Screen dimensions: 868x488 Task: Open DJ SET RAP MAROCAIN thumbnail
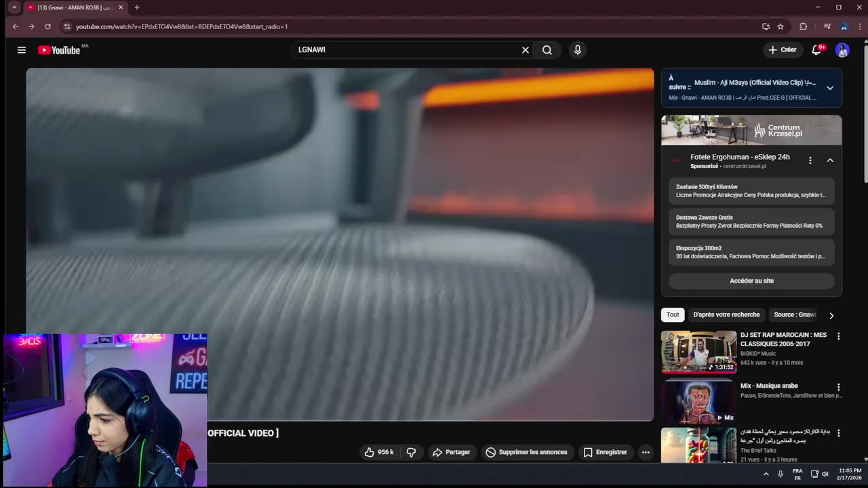tap(698, 352)
